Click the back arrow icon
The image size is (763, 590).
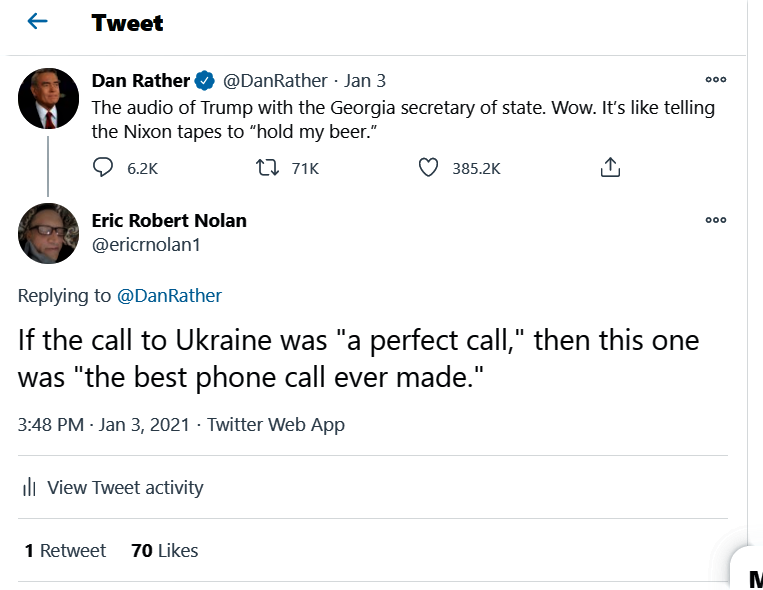(x=38, y=21)
